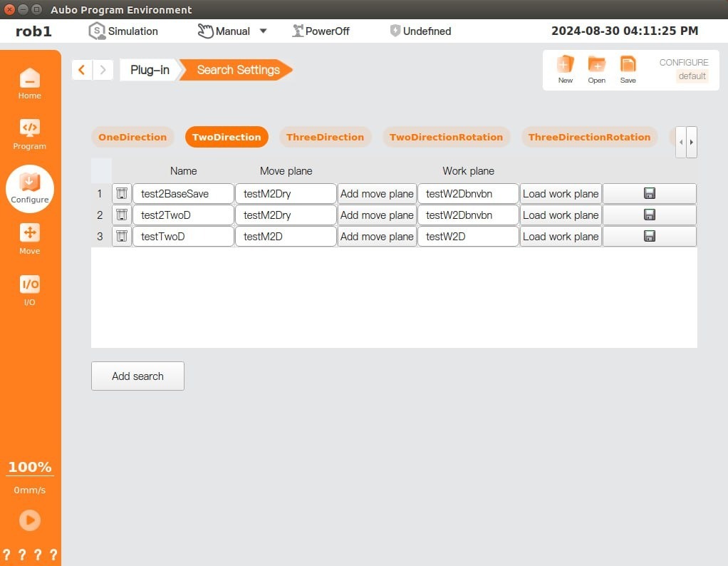The width and height of the screenshot is (728, 566).
Task: Click the Undefined safety shield status
Action: tap(421, 31)
